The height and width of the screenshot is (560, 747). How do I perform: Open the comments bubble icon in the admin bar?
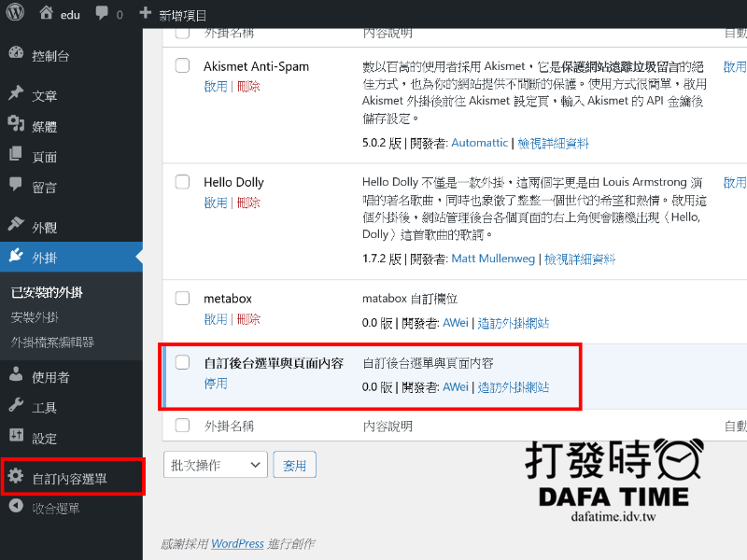pos(102,13)
